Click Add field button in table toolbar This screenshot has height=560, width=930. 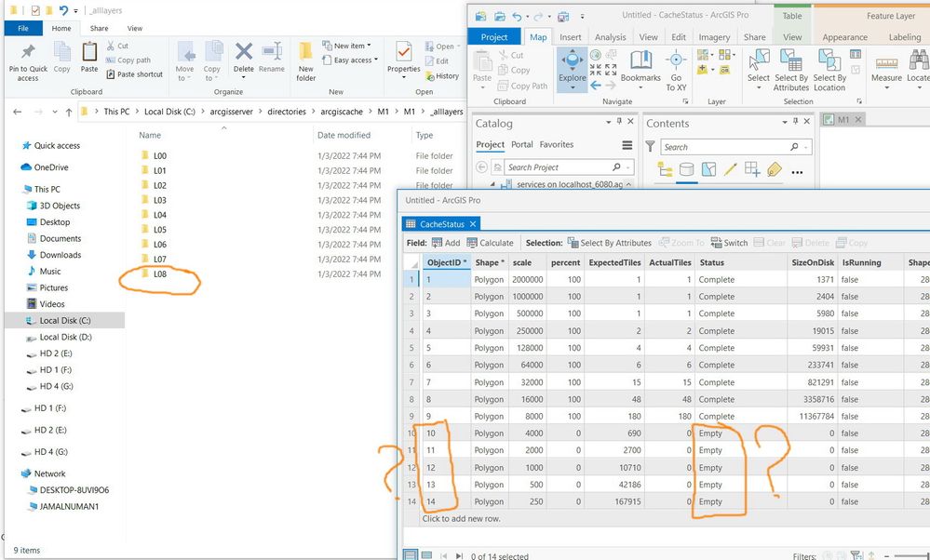pyautogui.click(x=446, y=243)
